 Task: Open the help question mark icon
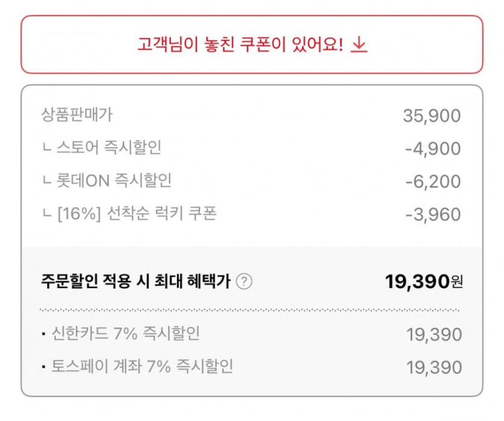coord(244,281)
